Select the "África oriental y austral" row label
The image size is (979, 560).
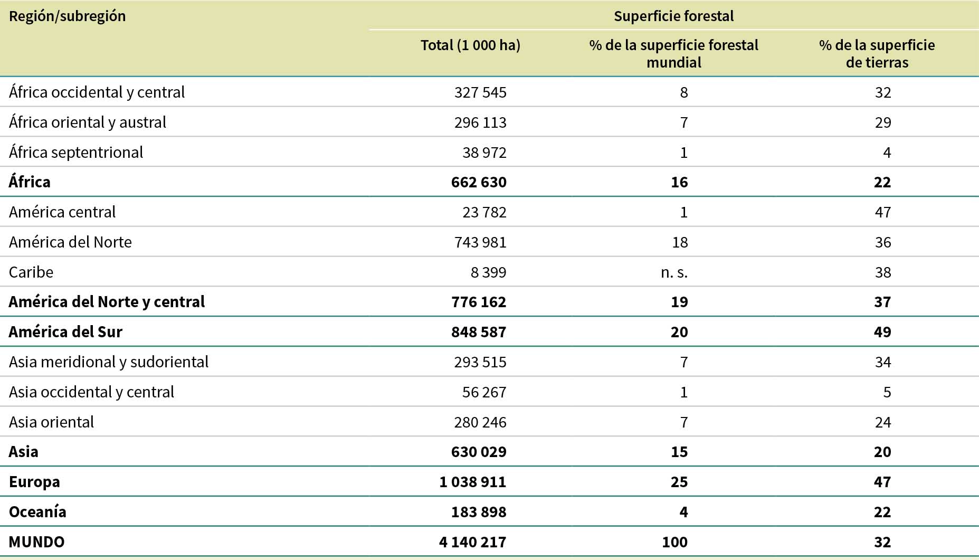88,122
